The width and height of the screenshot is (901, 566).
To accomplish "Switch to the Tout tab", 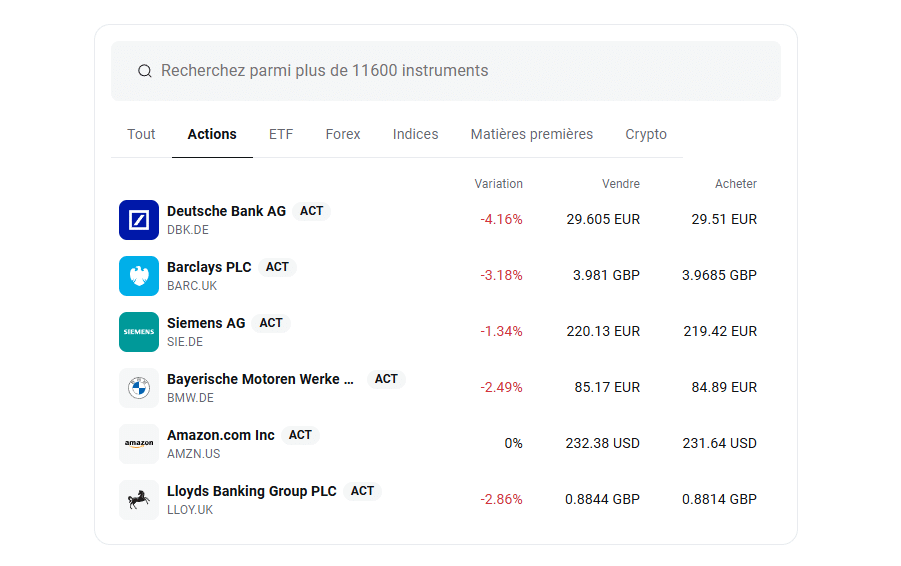I will (141, 134).
